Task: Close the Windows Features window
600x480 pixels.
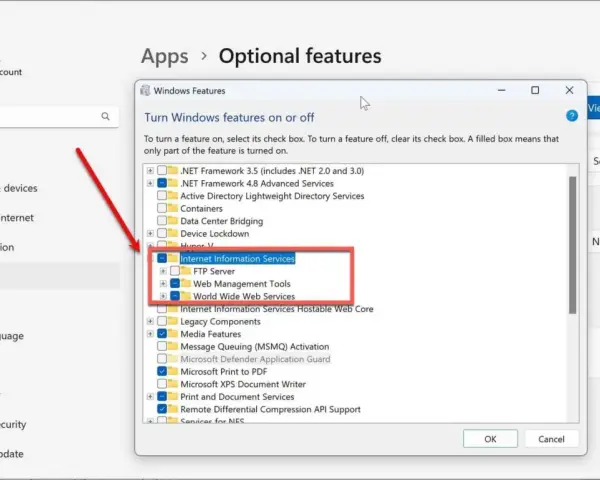Action: click(x=569, y=90)
